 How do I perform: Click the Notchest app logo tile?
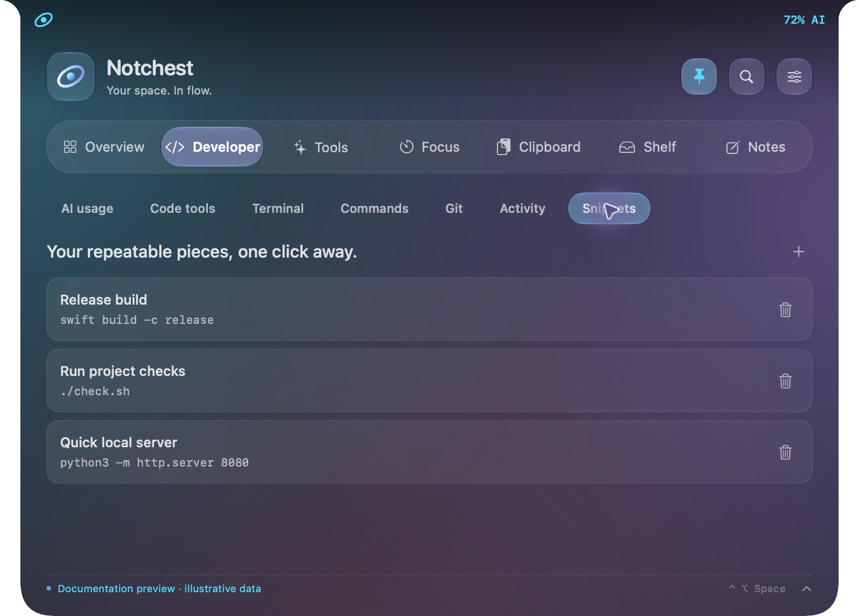tap(71, 76)
